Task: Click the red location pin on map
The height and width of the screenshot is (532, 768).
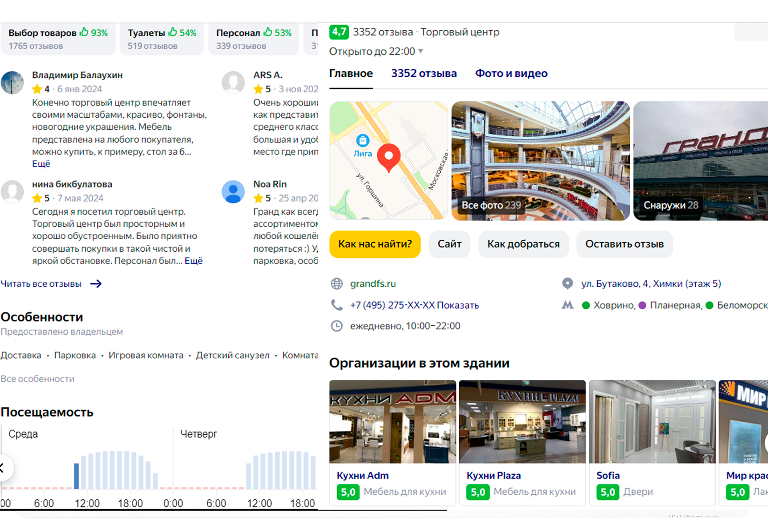Action: [x=388, y=158]
